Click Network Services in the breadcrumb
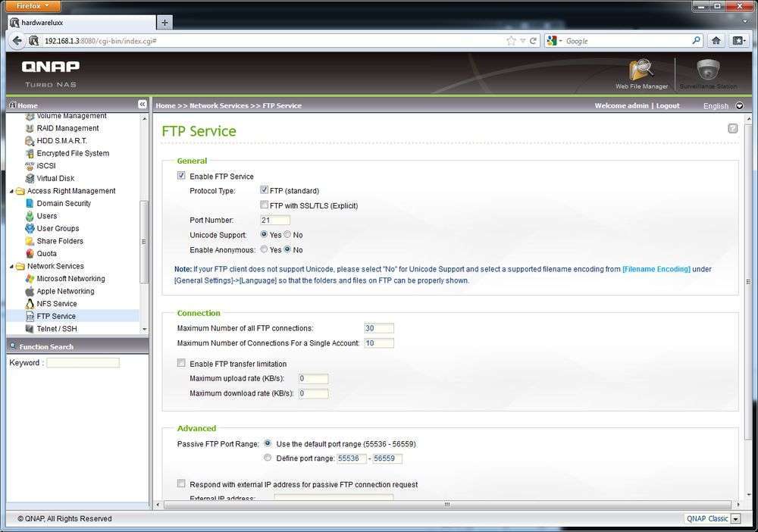 click(x=218, y=106)
